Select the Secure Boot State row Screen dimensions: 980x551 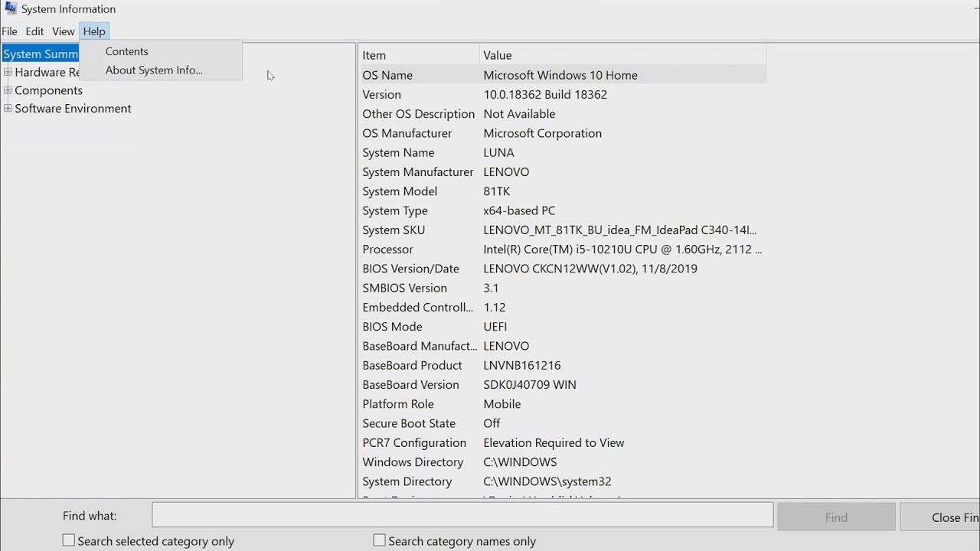coord(563,423)
